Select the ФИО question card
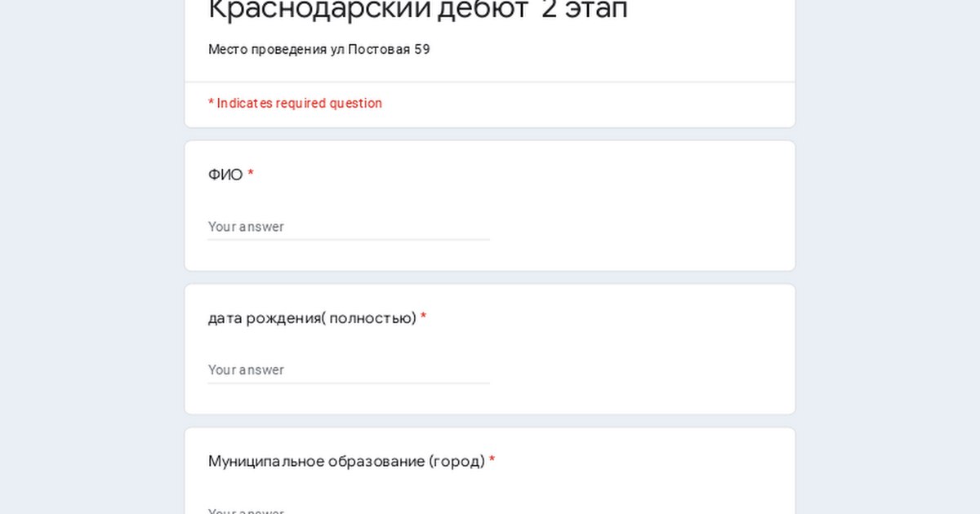 (490, 204)
